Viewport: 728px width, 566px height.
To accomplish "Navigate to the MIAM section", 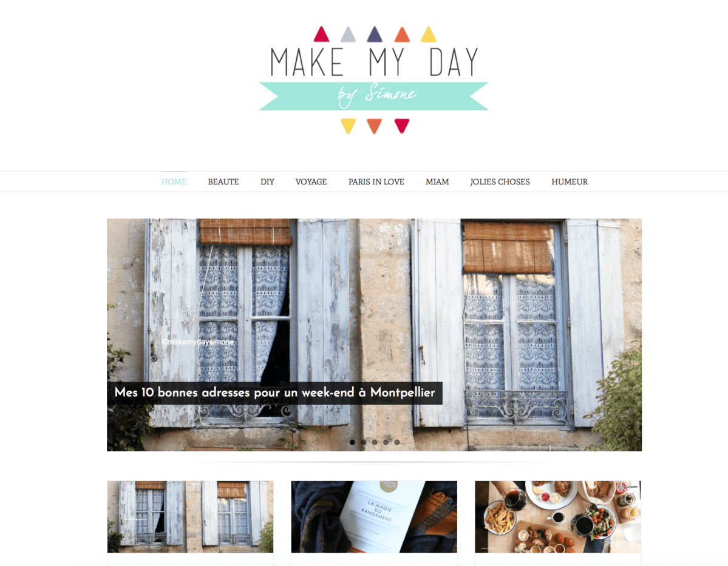I will pyautogui.click(x=437, y=182).
